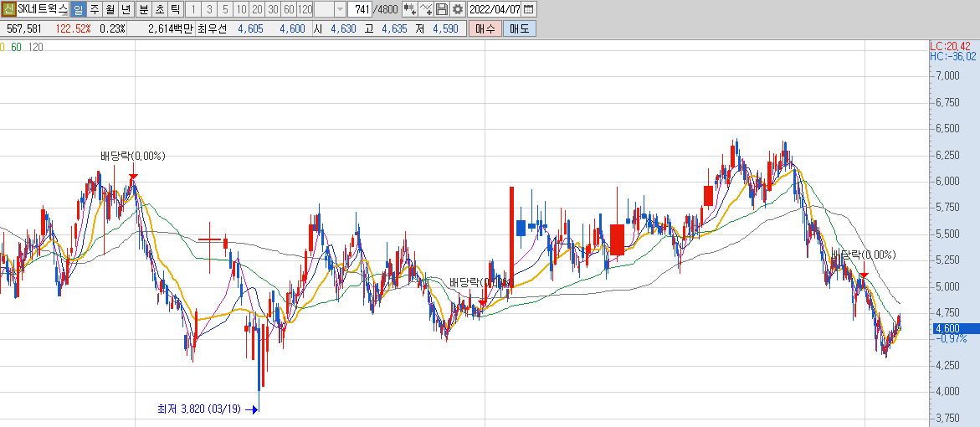Click the bar count field showing 741
This screenshot has height=427, width=980.
click(359, 9)
